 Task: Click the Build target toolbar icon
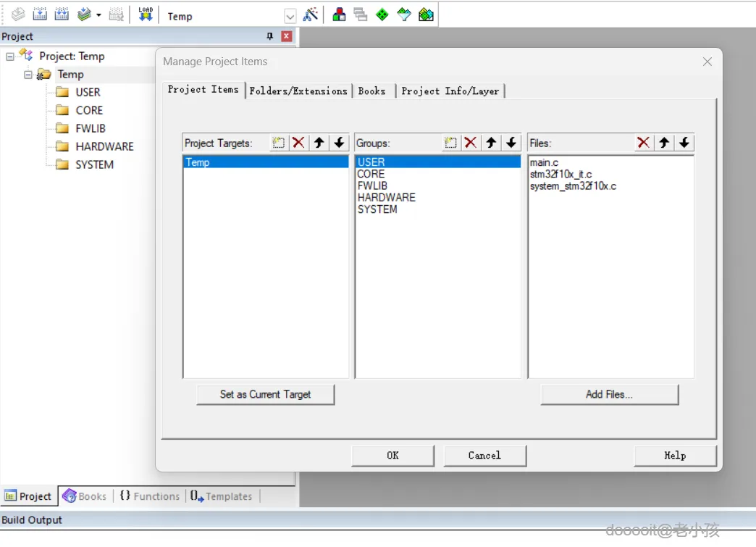(40, 14)
